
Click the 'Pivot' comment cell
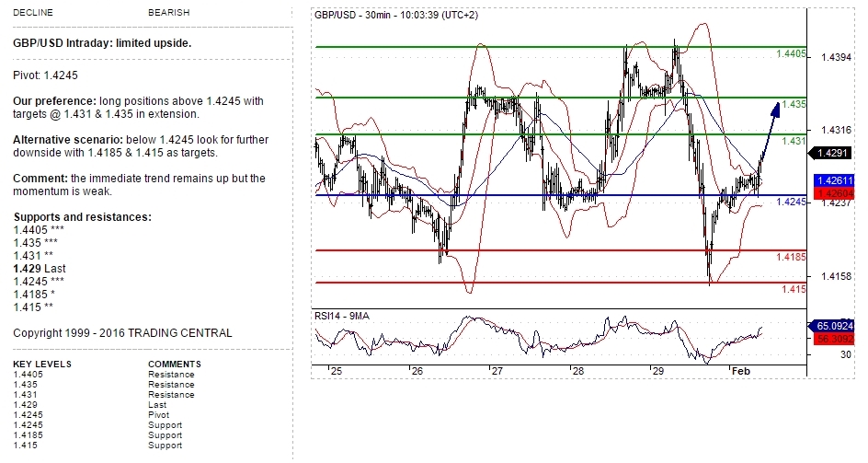click(x=159, y=415)
